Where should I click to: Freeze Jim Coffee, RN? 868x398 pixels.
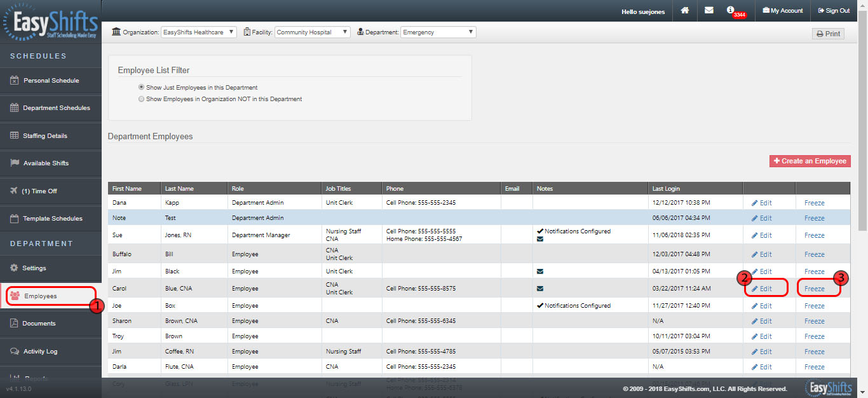point(815,352)
